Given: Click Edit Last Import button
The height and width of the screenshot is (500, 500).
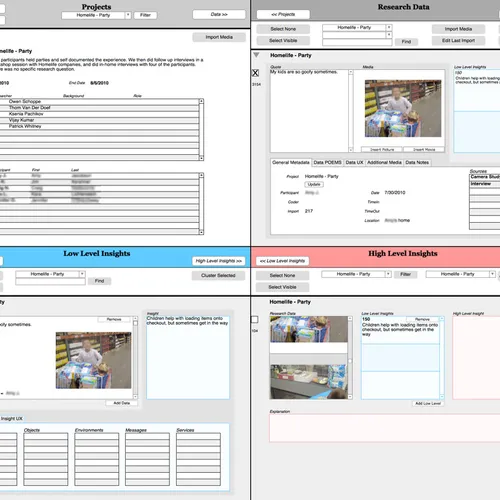Looking at the screenshot, I should [x=458, y=41].
